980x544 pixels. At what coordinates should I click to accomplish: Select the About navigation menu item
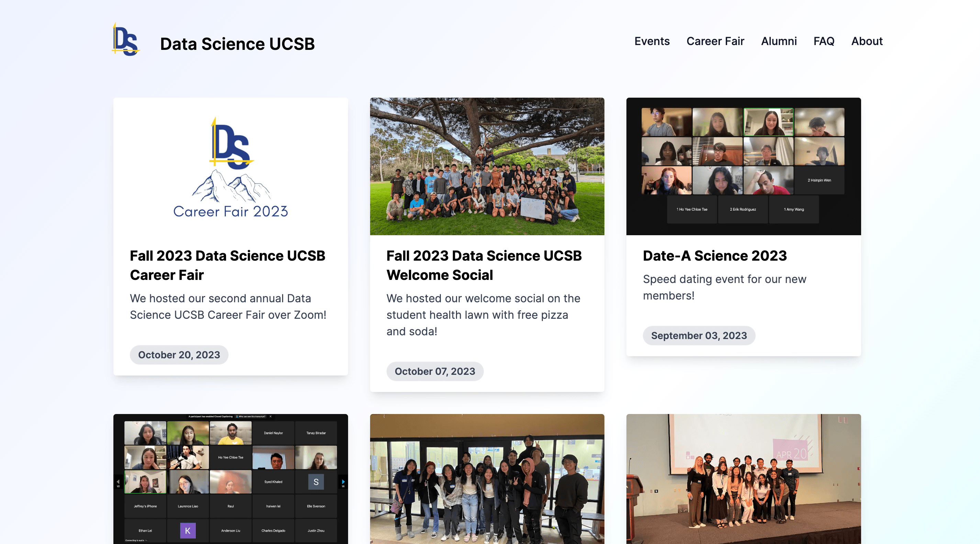tap(867, 41)
